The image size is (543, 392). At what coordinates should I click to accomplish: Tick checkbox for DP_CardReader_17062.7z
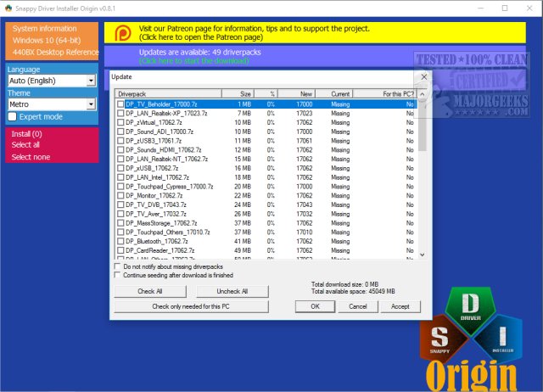[x=120, y=250]
